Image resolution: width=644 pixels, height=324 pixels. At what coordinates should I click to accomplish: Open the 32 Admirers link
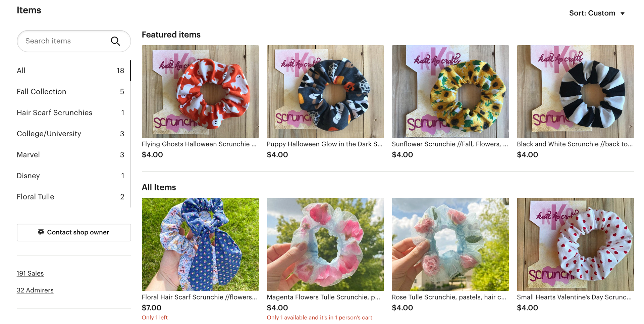(x=35, y=290)
